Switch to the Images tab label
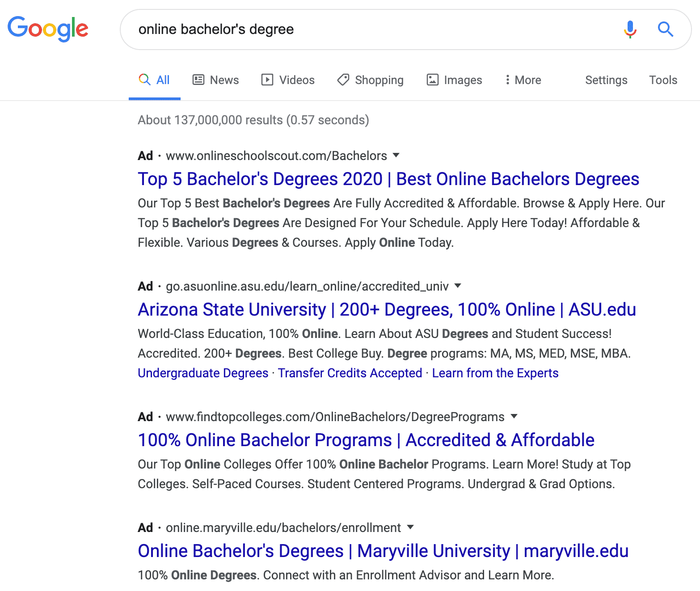700x591 pixels. click(x=463, y=80)
